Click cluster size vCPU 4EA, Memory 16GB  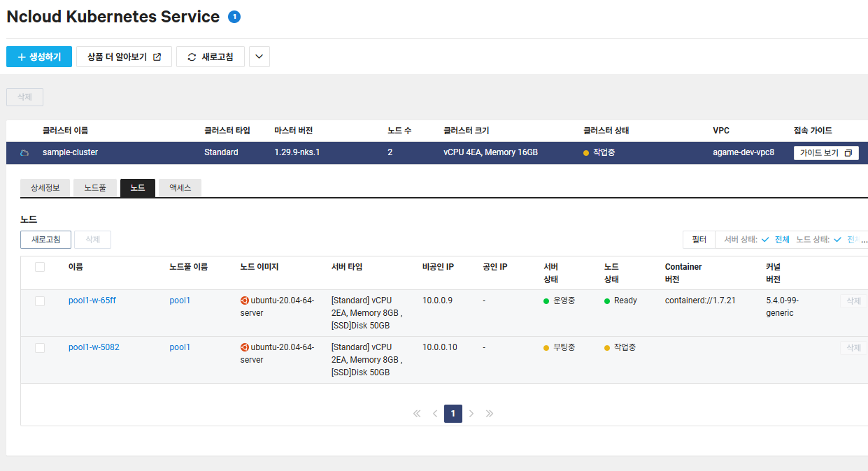point(490,152)
